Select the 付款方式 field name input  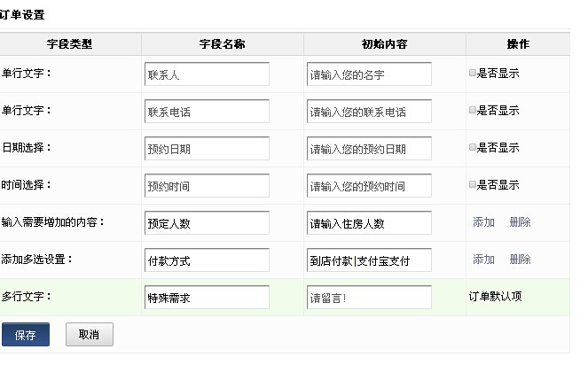(x=206, y=260)
